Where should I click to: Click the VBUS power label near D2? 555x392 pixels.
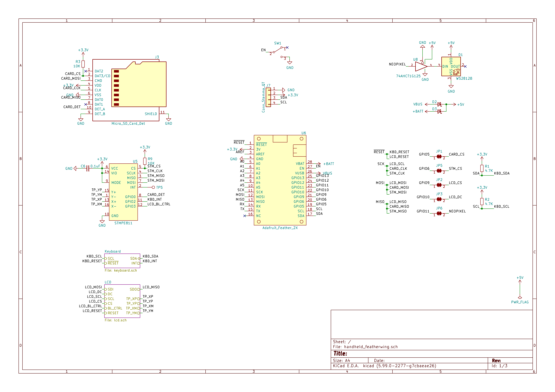pyautogui.click(x=418, y=104)
